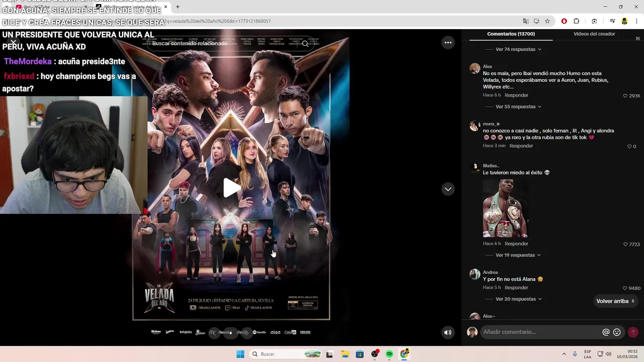Like munx_ comment with heart icon

click(629, 146)
